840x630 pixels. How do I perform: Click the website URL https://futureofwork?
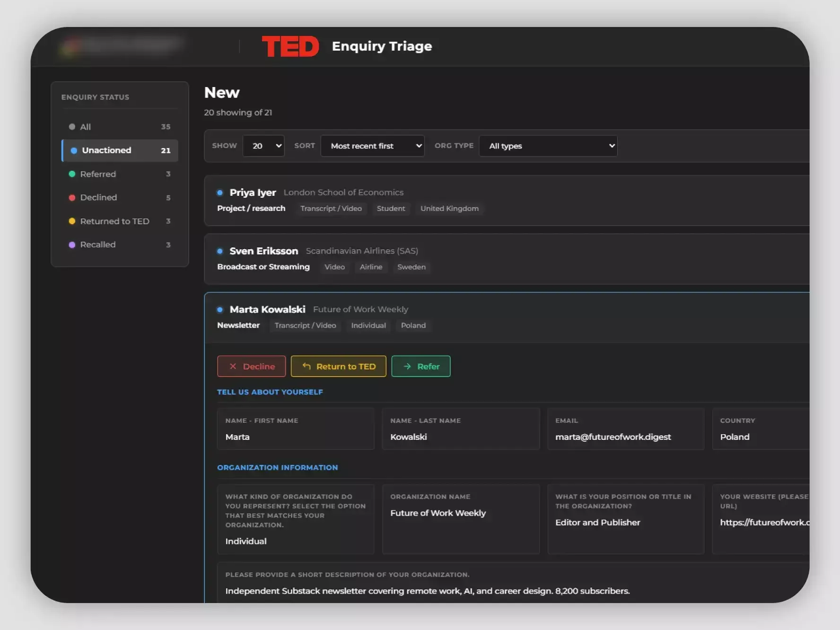[765, 523]
